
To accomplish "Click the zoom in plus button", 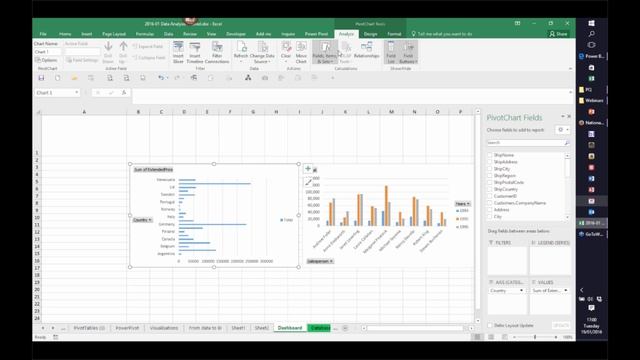I will pyautogui.click(x=556, y=337).
